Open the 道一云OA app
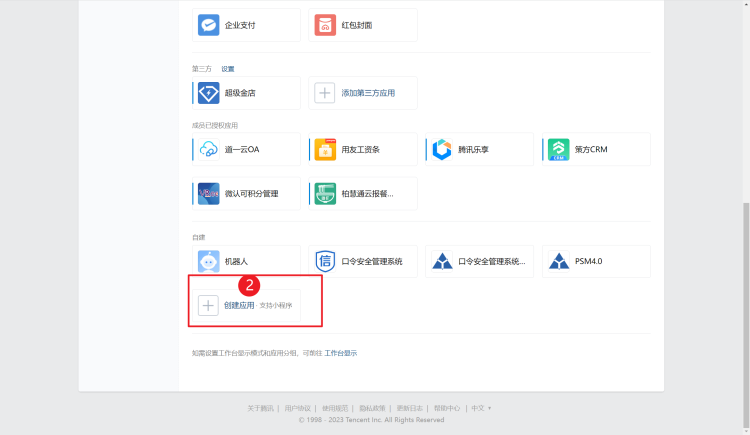750x435 pixels. tap(246, 149)
